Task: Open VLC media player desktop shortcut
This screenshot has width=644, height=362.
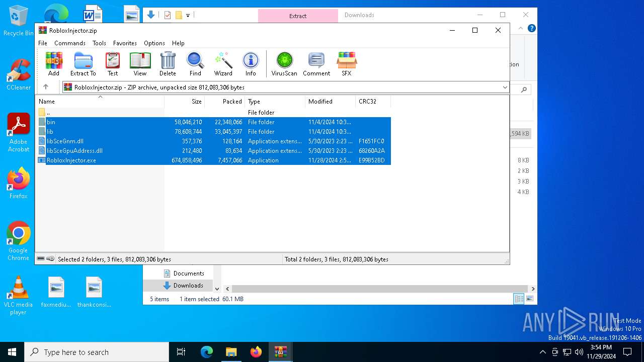Action: [19, 296]
